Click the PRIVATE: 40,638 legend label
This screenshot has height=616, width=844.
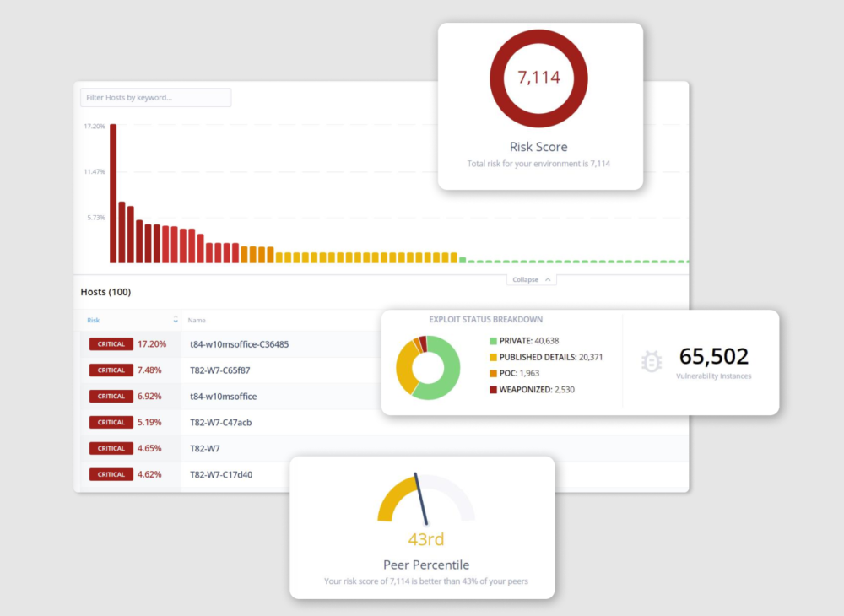tap(529, 341)
